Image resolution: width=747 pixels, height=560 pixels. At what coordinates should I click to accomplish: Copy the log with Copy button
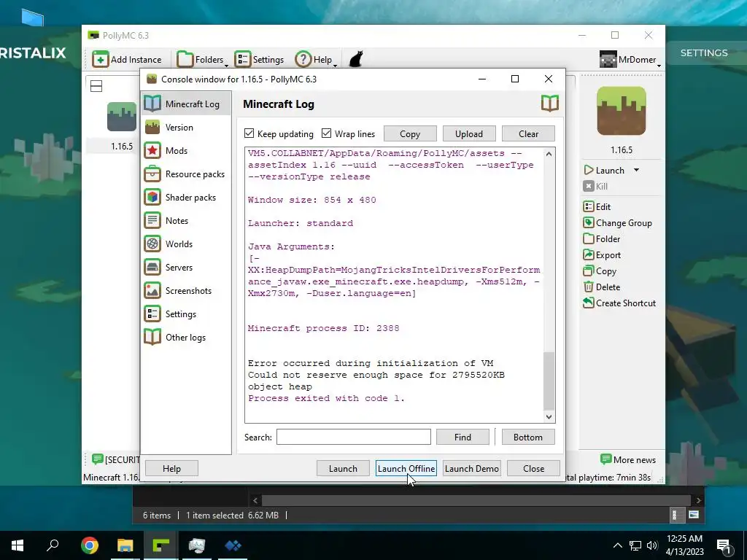click(410, 134)
